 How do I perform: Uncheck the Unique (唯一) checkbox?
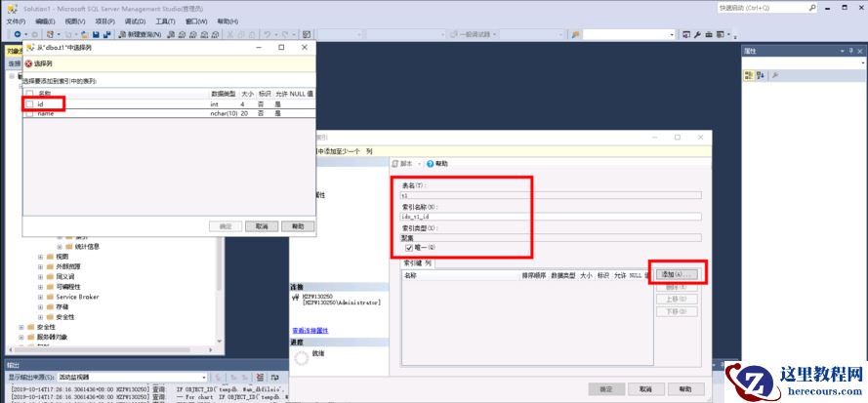pos(410,248)
